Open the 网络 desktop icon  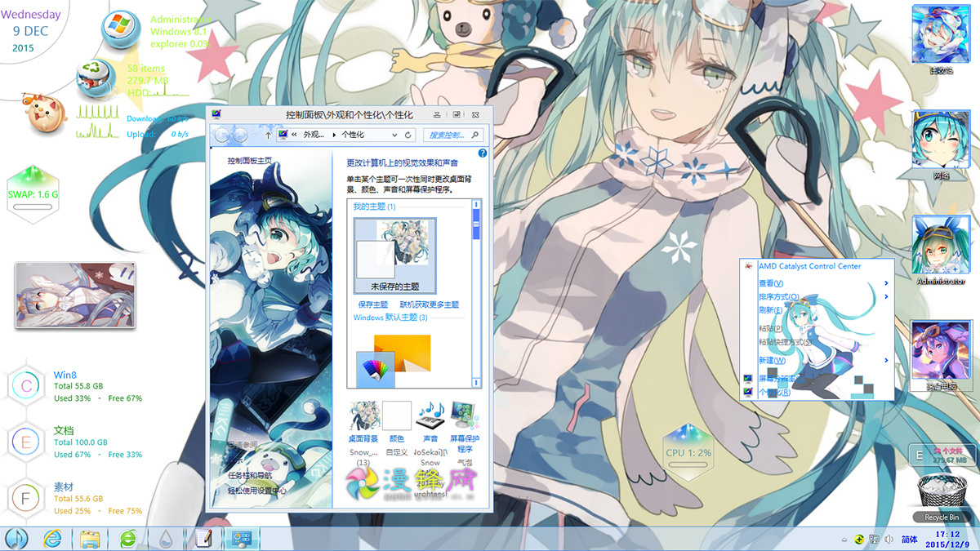point(940,145)
